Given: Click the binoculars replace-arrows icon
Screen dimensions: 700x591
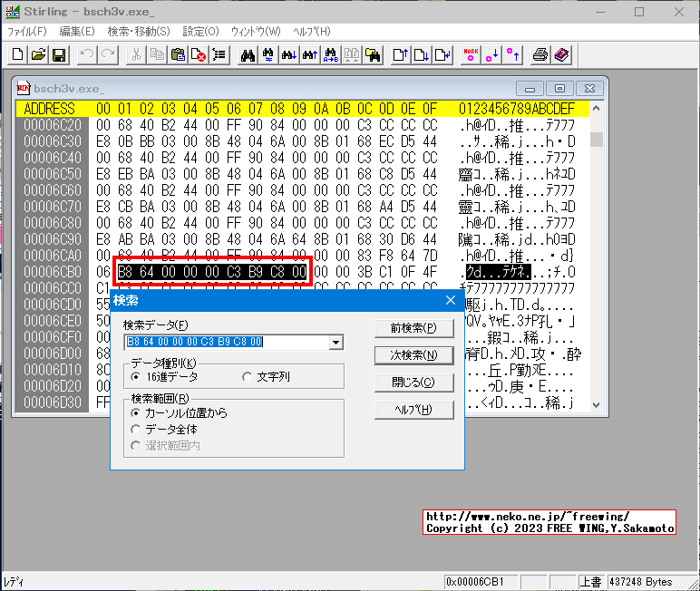Looking at the screenshot, I should point(268,55).
